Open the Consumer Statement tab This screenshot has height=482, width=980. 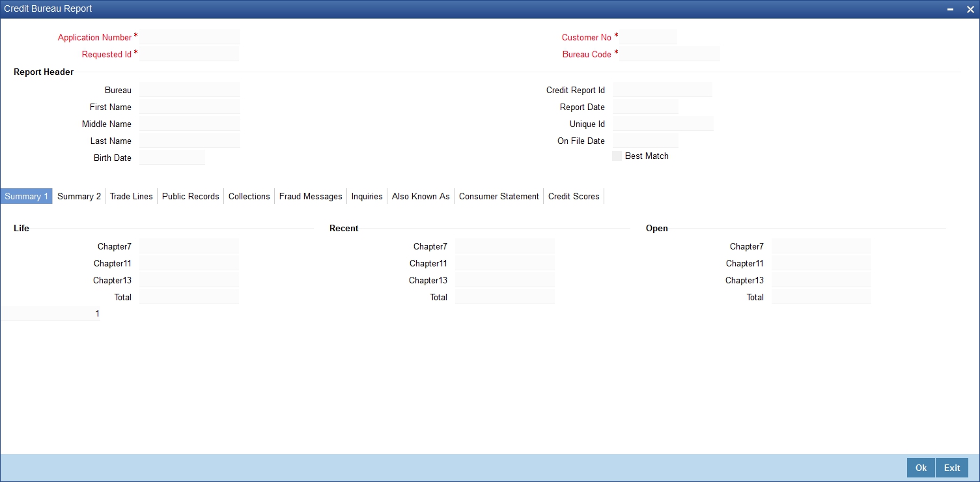(x=499, y=196)
